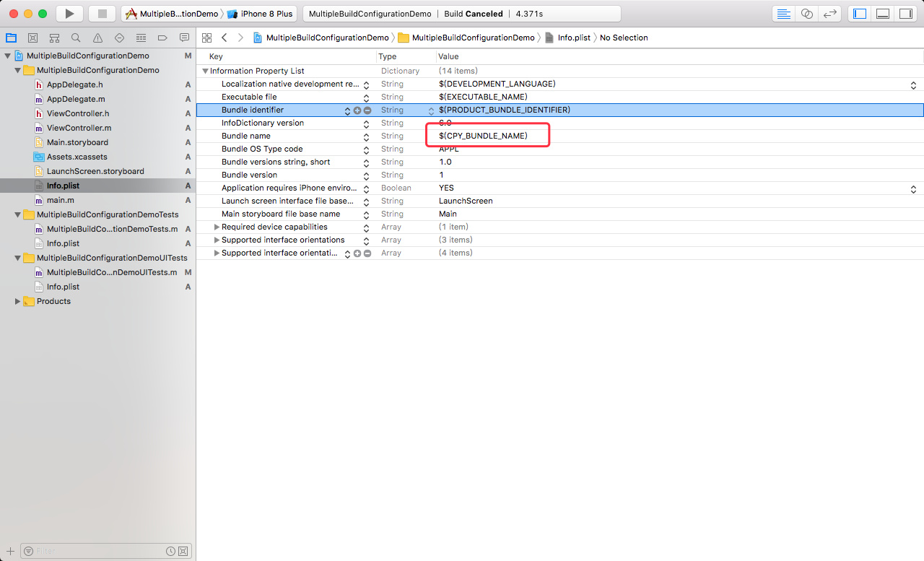Open Bundle identifier type popup arrows

(432, 110)
